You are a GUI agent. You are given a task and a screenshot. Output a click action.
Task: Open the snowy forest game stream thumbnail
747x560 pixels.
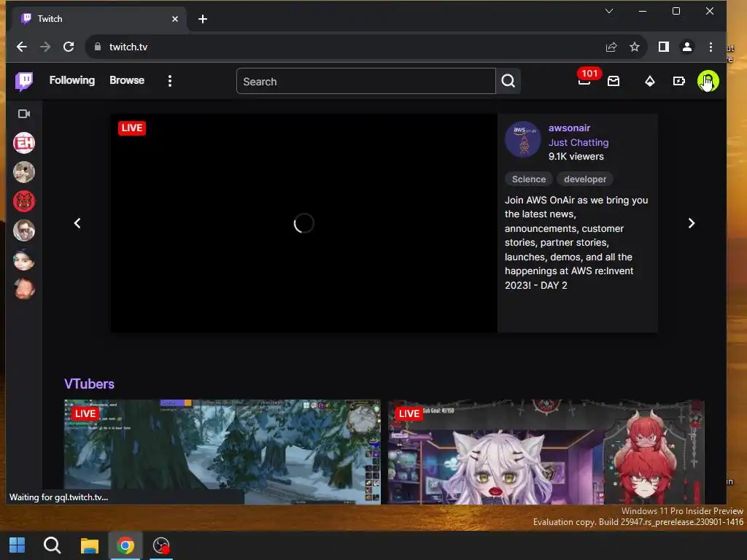[x=222, y=451]
